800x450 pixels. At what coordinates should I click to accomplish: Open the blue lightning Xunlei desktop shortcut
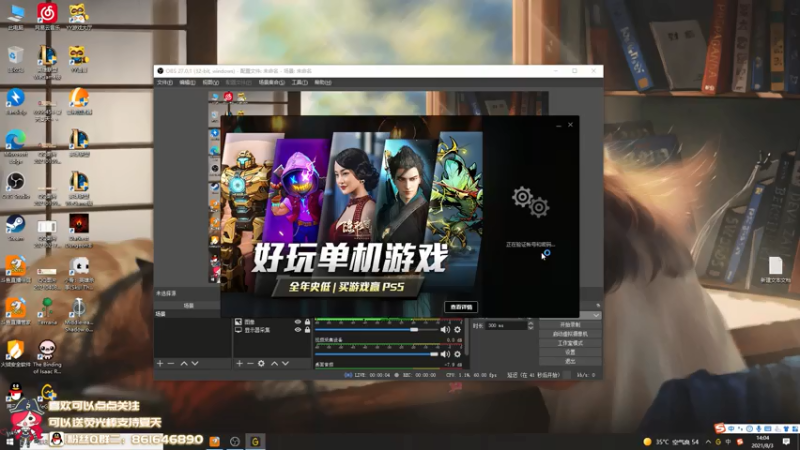click(x=16, y=101)
